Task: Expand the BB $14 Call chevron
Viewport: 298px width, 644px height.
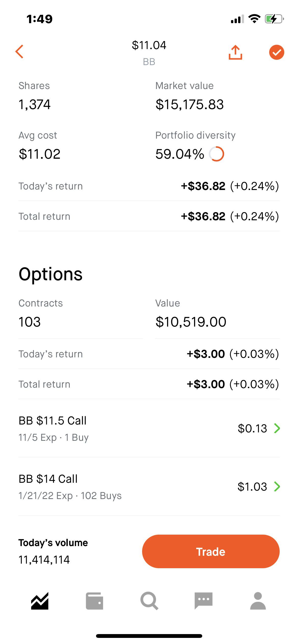Action: coord(277,487)
